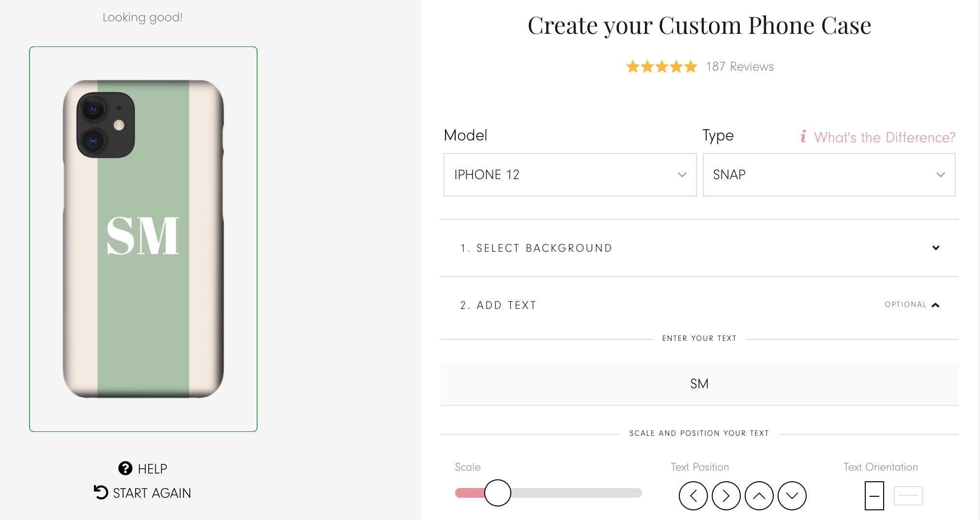Collapse the Add Text section

coord(935,305)
